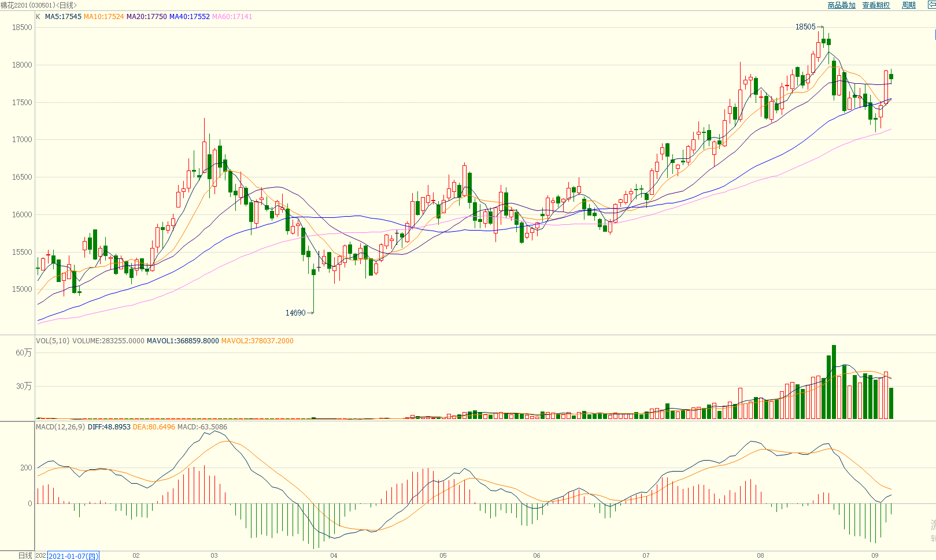Image resolution: width=936 pixels, height=560 pixels.
Task: Click the DEA:80.6496 label in MACD panel
Action: (154, 427)
